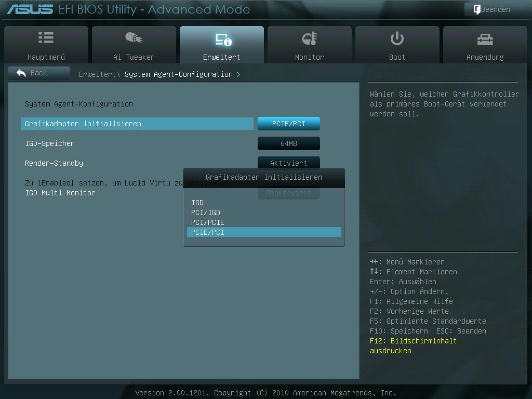
Task: Open the Grafikadapter PCIE/PCI value dropdown
Action: [288, 124]
